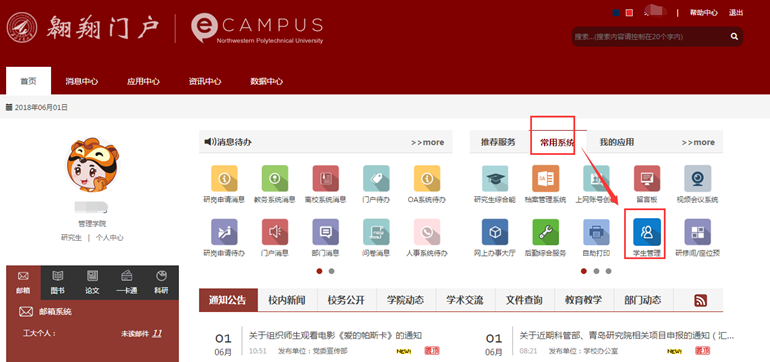
Task: Select the red theme swatch
Action: pos(629,13)
